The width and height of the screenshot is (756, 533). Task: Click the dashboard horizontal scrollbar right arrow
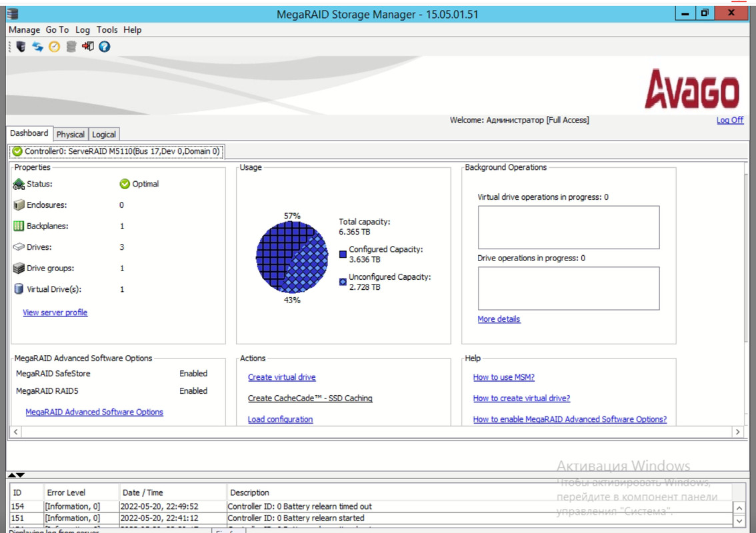pyautogui.click(x=738, y=432)
